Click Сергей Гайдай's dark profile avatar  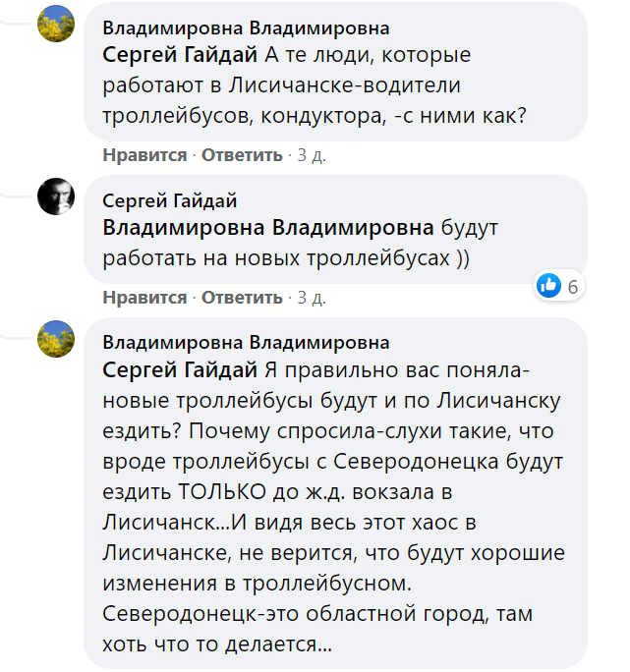click(x=56, y=197)
